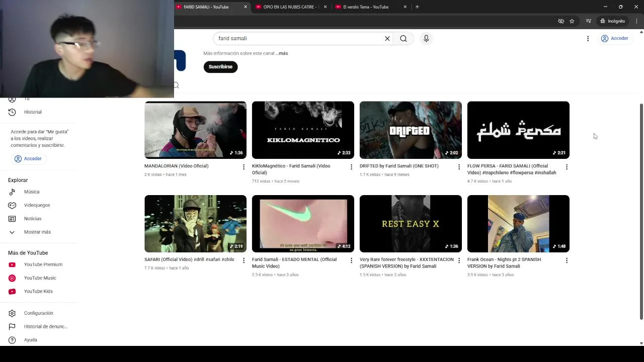Start voice search with the microphone icon

[x=426, y=38]
